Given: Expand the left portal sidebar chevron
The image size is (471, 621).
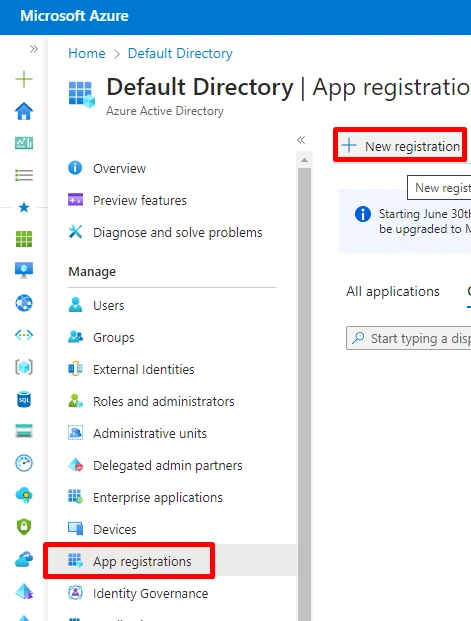Looking at the screenshot, I should pos(34,49).
